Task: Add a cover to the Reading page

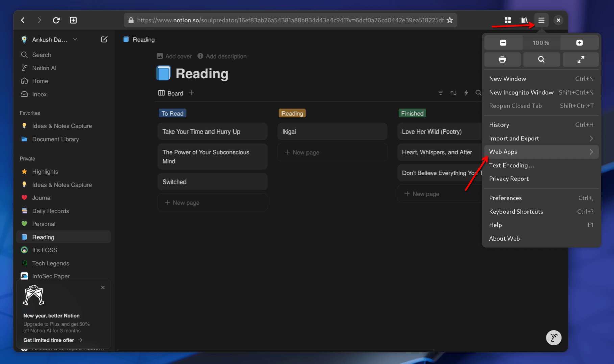Action: click(174, 56)
